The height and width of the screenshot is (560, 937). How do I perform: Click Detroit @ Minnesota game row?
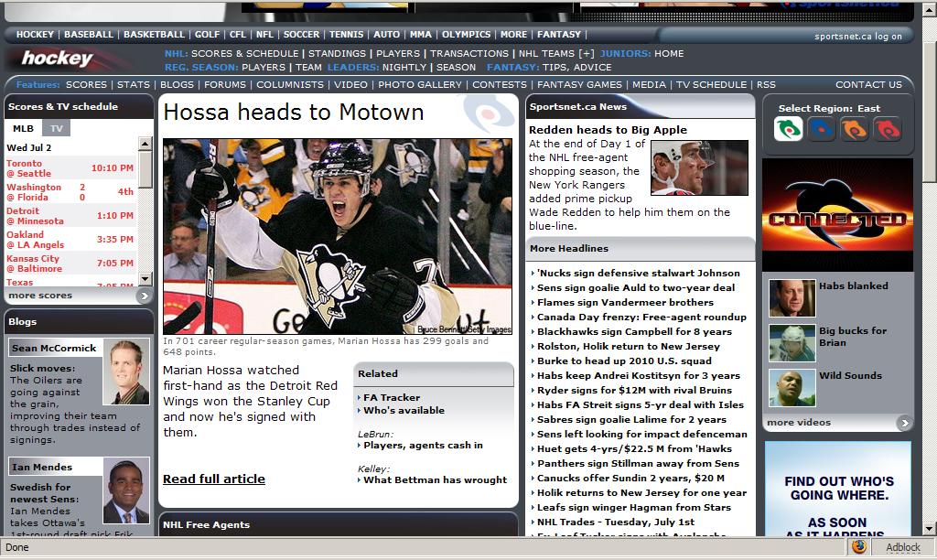pyautogui.click(x=70, y=216)
